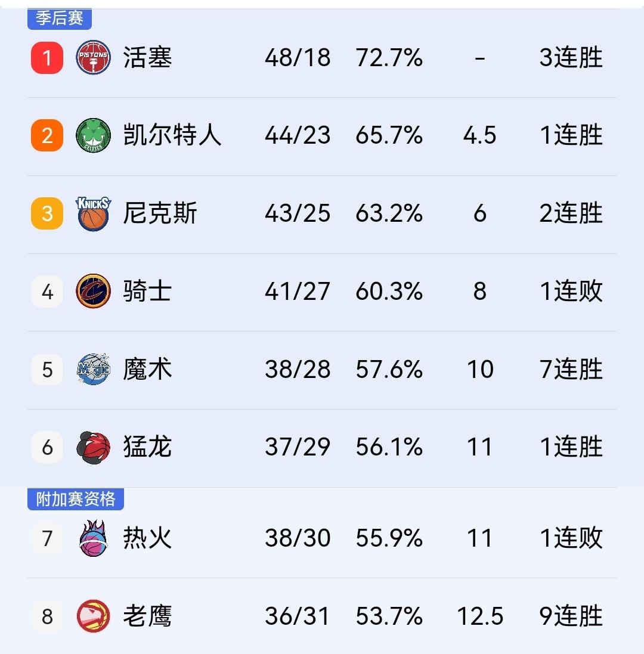The image size is (644, 654).
Task: Click the 7连胜 streak for 魔术
Action: 571,369
